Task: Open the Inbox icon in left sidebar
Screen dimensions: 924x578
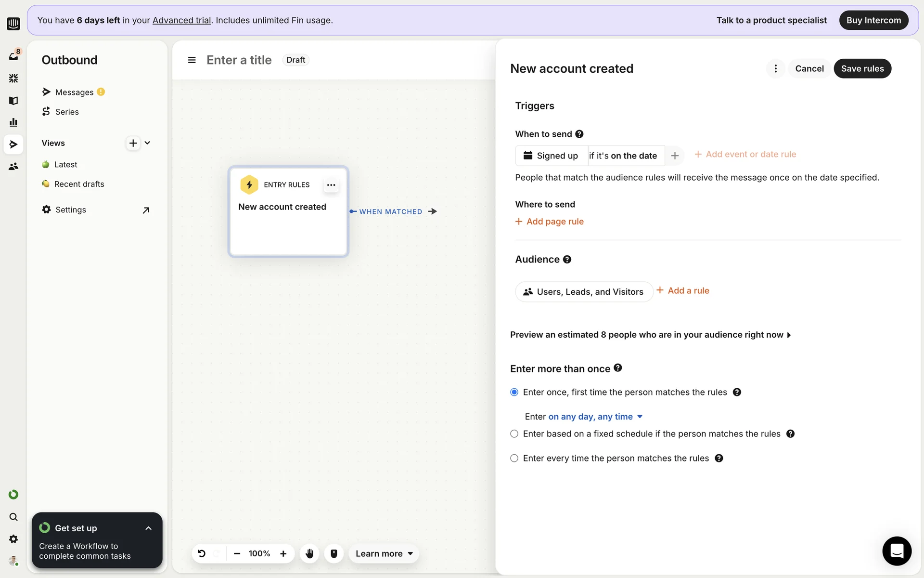Action: pyautogui.click(x=13, y=56)
